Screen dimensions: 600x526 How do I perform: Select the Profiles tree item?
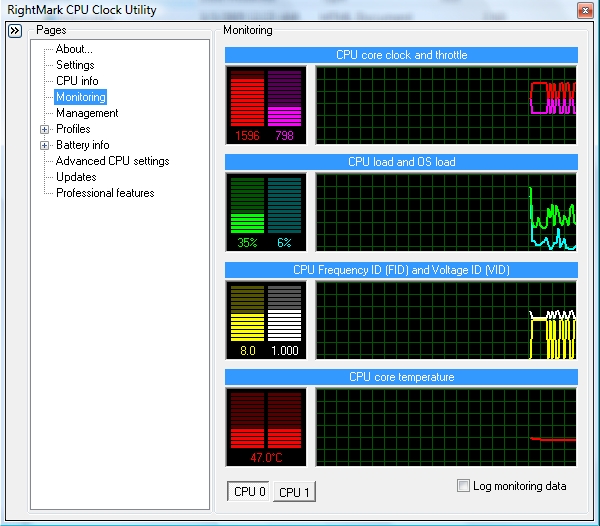[73, 129]
